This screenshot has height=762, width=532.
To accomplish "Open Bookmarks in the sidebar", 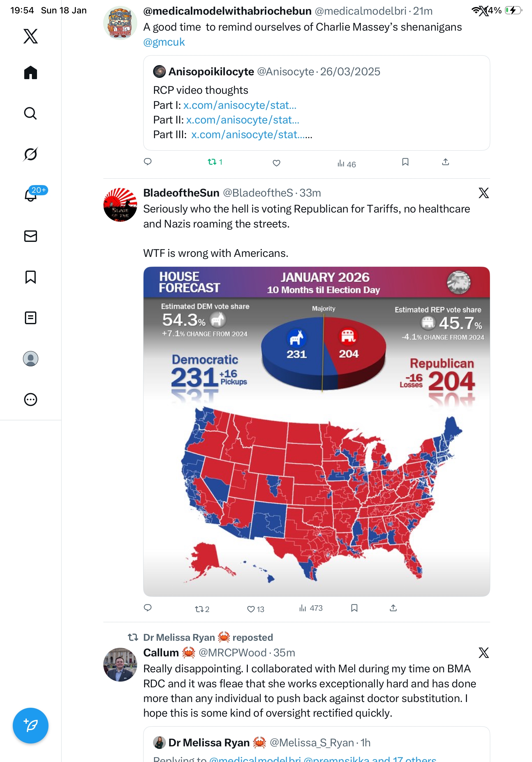I will point(31,277).
